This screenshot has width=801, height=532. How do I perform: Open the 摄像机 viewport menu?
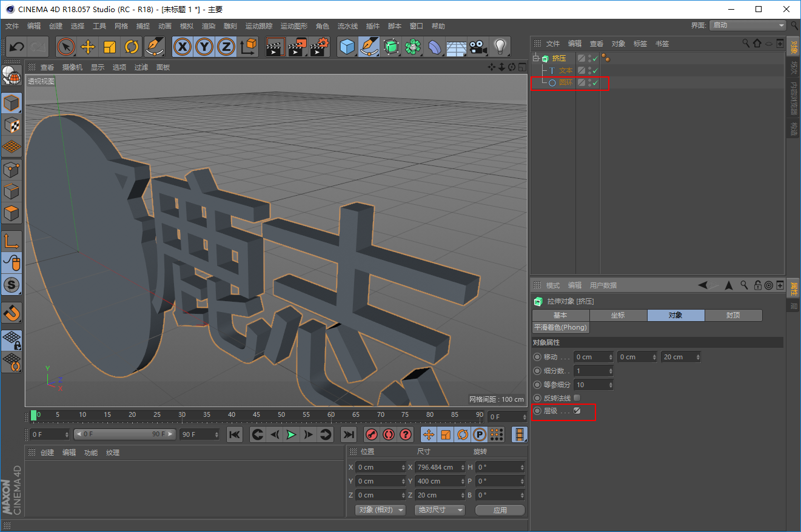[72, 67]
